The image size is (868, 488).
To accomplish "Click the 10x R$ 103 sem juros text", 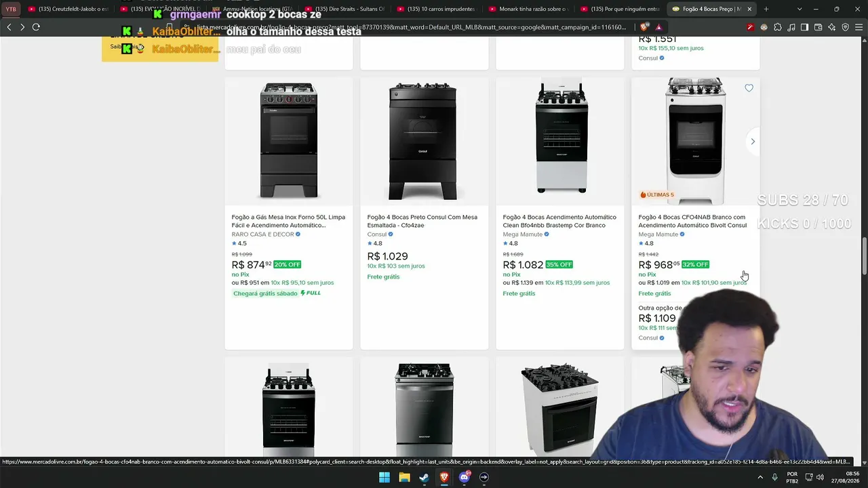I will (396, 266).
